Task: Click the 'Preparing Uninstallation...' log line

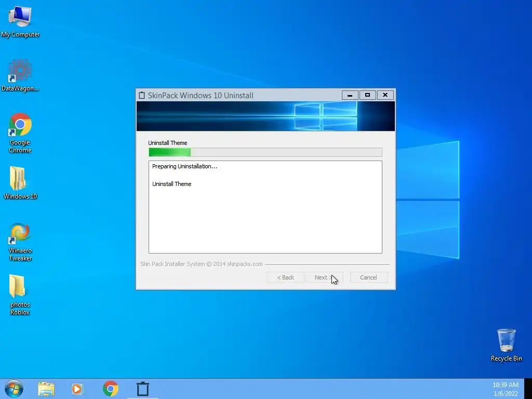Action: tap(184, 166)
